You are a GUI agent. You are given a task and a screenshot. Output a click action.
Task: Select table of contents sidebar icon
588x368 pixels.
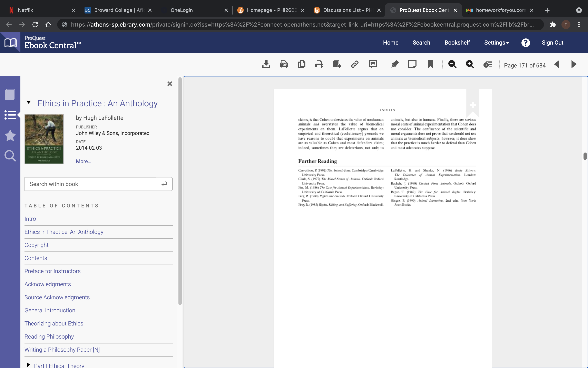click(10, 115)
